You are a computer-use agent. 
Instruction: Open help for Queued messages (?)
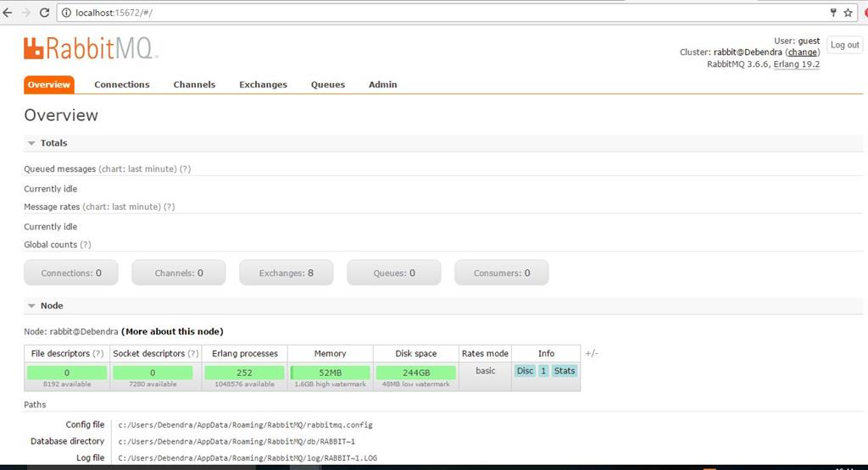pos(185,169)
